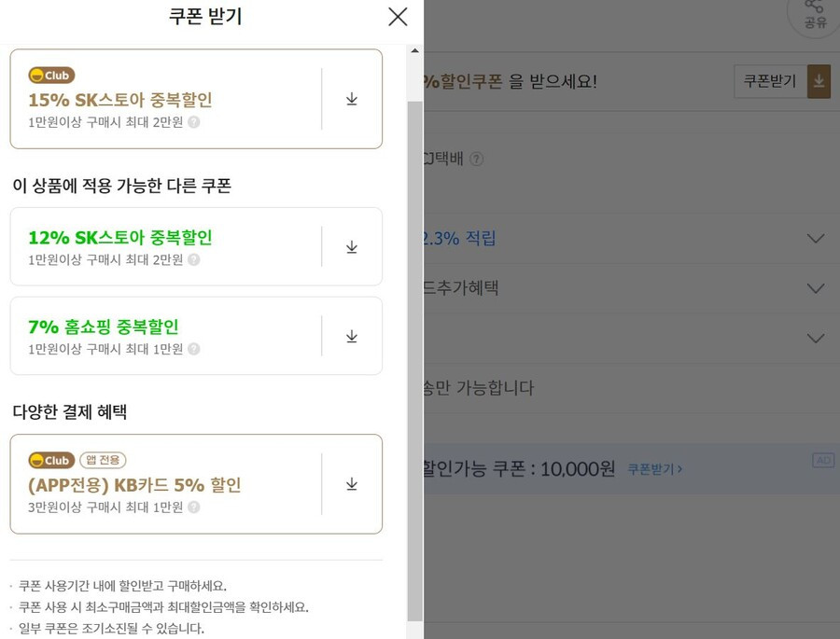Expand the 카드추가혜택 row chevron
The width and height of the screenshot is (840, 639).
coord(816,288)
